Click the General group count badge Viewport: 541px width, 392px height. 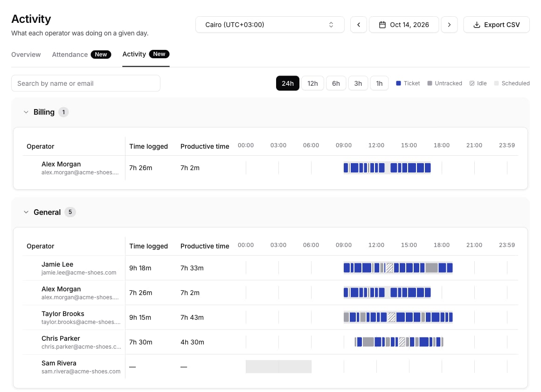point(70,212)
